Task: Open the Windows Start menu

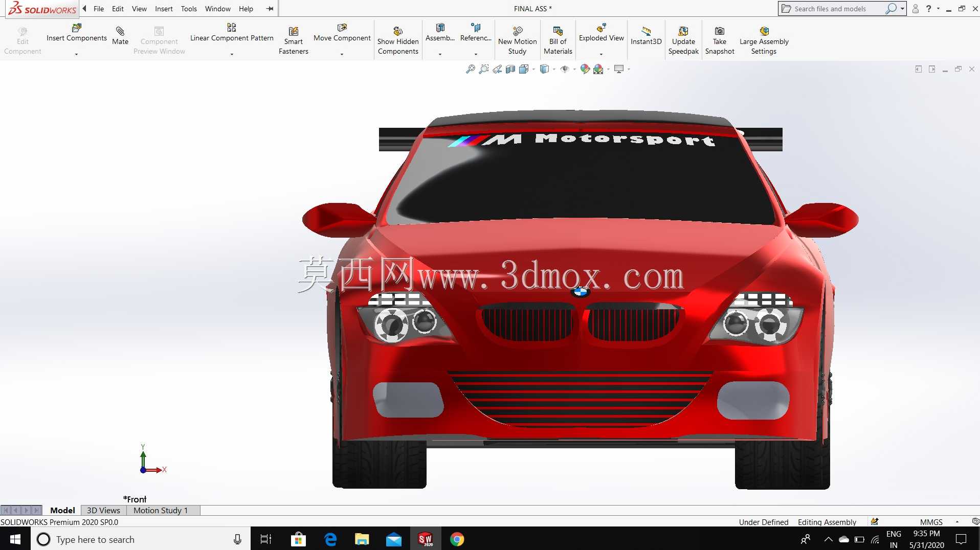Action: pyautogui.click(x=15, y=539)
